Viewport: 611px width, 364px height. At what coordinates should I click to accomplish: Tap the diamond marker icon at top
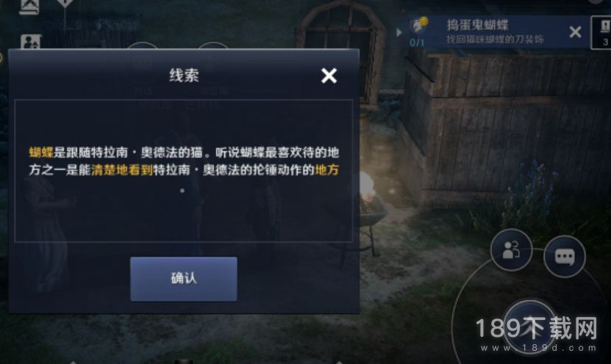tap(65, 3)
